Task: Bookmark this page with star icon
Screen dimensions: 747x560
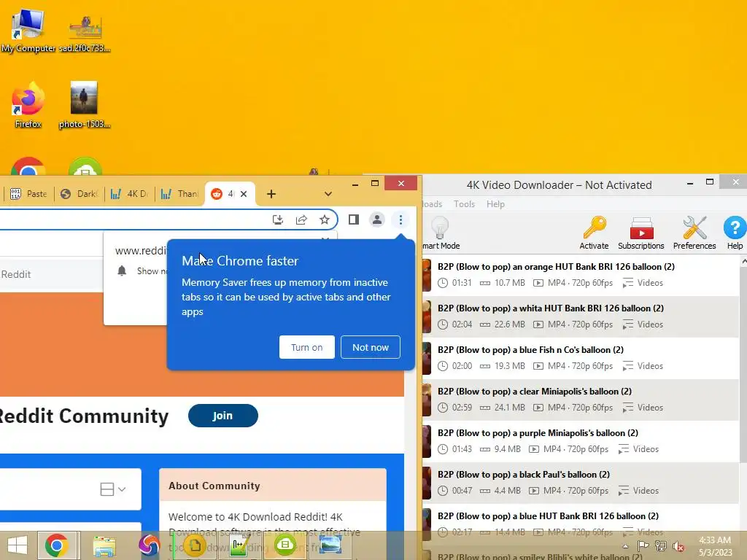Action: click(325, 219)
